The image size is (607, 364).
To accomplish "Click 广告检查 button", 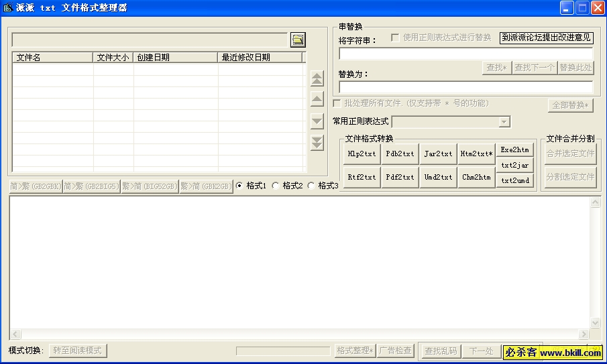I will pos(396,351).
